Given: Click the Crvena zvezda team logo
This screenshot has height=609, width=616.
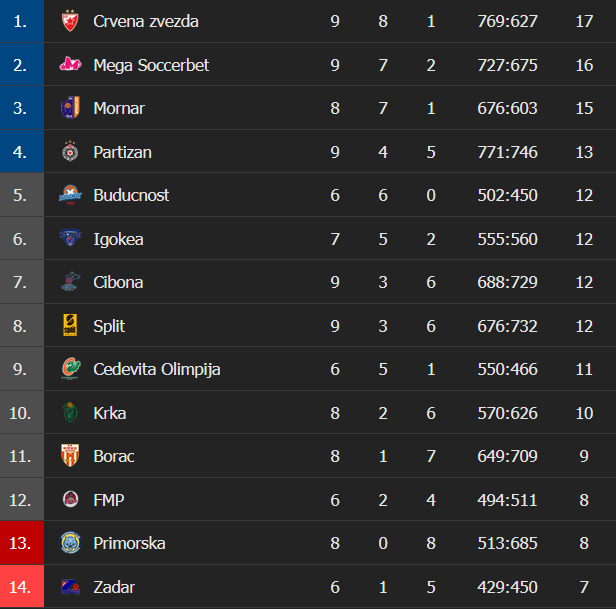Looking at the screenshot, I should [70, 21].
